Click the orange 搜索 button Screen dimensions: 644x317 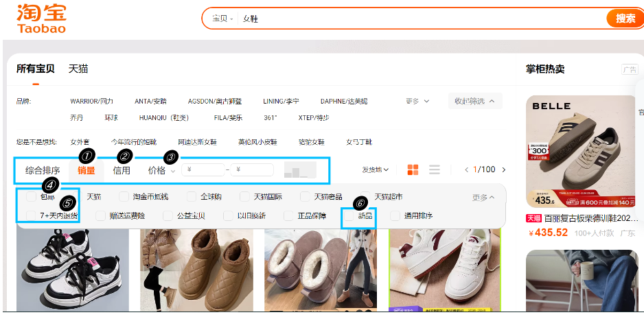coord(625,18)
